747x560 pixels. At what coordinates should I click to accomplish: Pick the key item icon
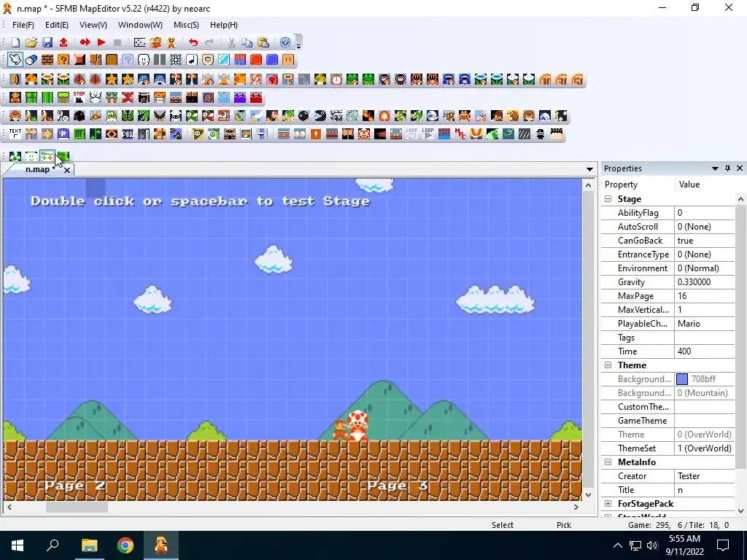pos(287,79)
